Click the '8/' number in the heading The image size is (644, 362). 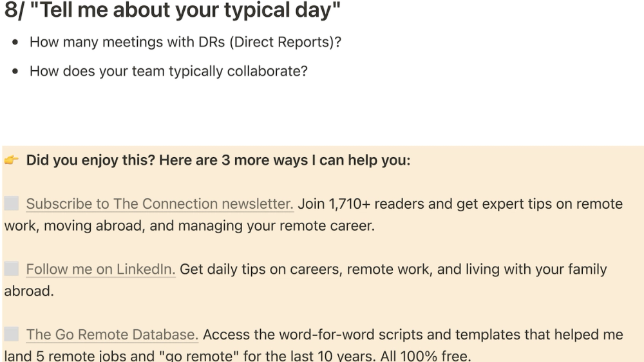(x=14, y=11)
